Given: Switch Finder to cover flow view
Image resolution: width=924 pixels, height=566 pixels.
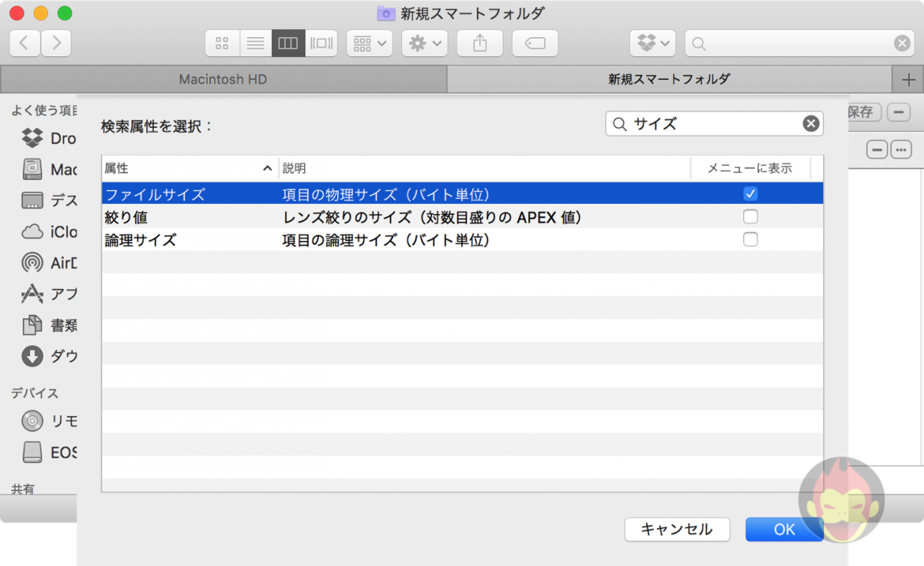Looking at the screenshot, I should (x=321, y=43).
